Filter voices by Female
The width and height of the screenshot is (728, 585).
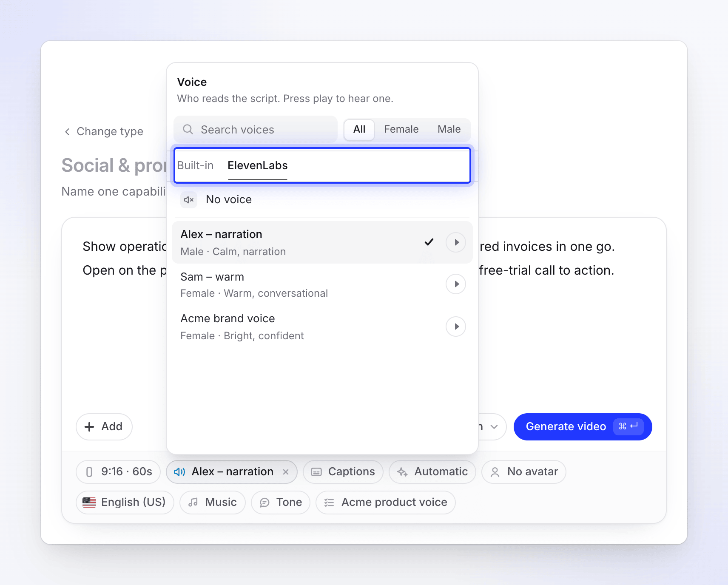coord(401,129)
